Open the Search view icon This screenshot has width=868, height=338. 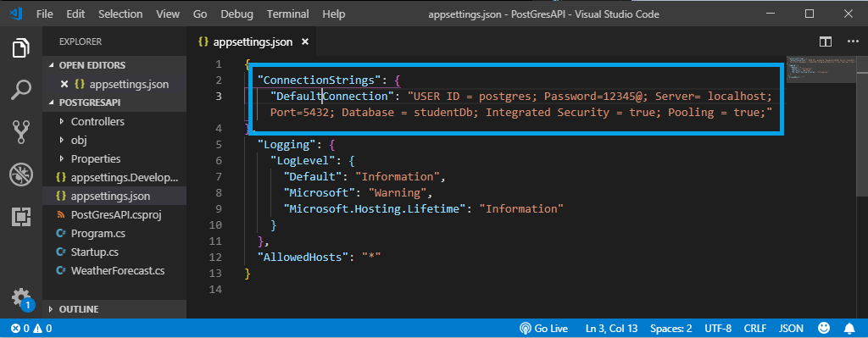[21, 90]
